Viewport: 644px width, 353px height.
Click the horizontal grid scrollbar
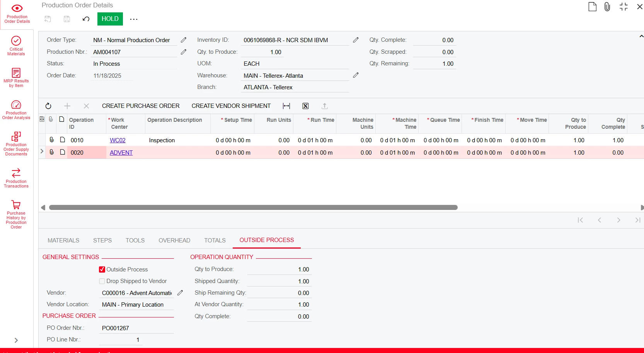pyautogui.click(x=253, y=208)
